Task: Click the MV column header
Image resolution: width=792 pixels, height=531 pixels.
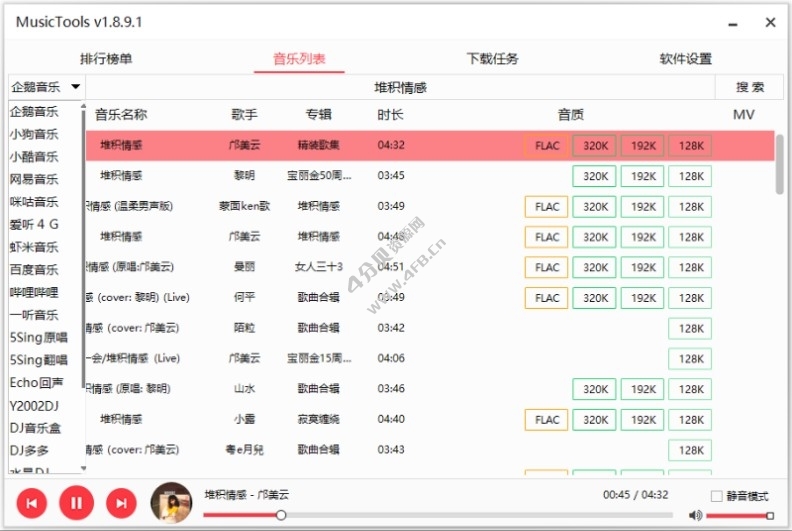Action: point(744,115)
